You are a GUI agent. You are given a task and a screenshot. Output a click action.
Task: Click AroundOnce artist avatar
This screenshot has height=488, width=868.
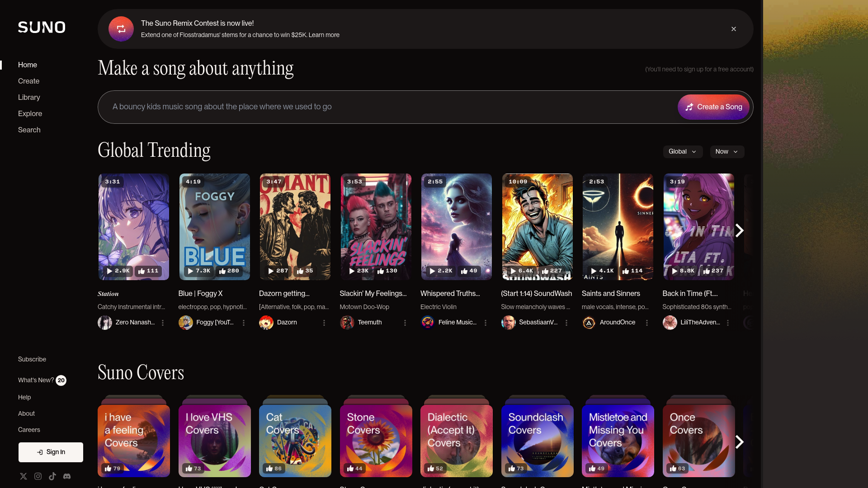(589, 323)
